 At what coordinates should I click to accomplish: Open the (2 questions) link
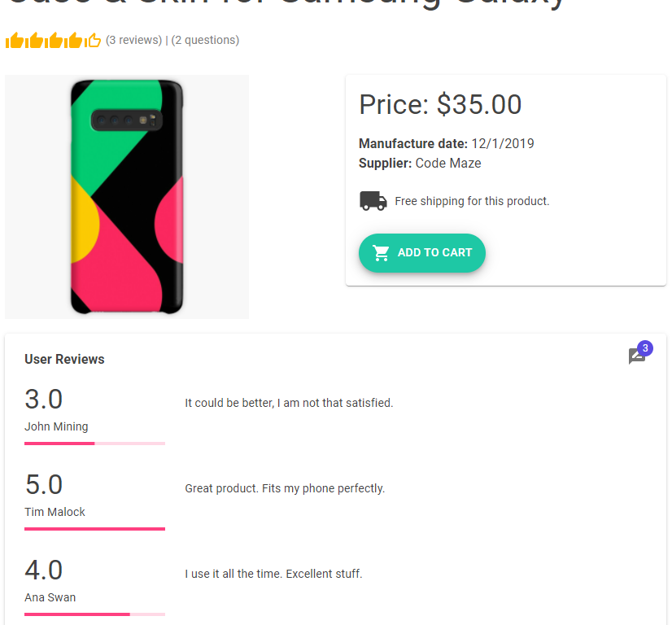tap(205, 40)
